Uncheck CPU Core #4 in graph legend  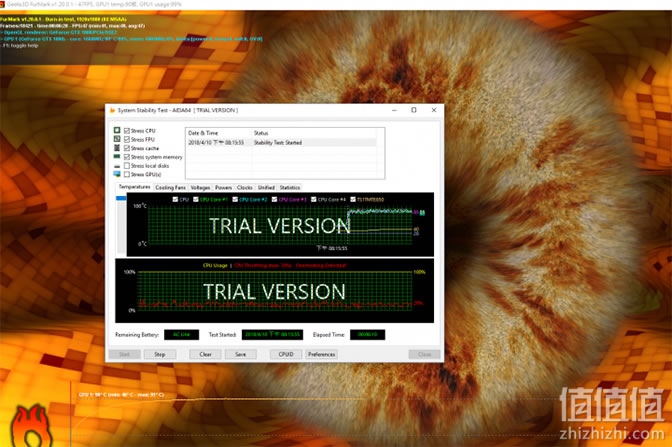click(x=313, y=199)
